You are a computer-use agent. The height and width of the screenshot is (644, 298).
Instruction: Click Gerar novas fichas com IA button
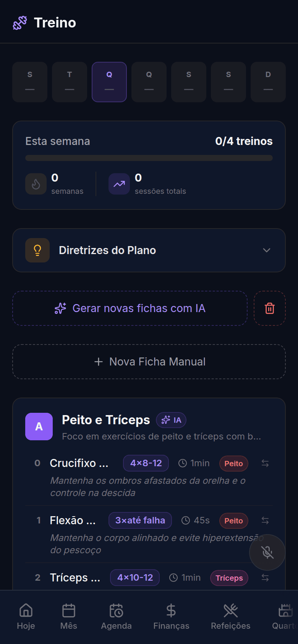click(x=130, y=308)
